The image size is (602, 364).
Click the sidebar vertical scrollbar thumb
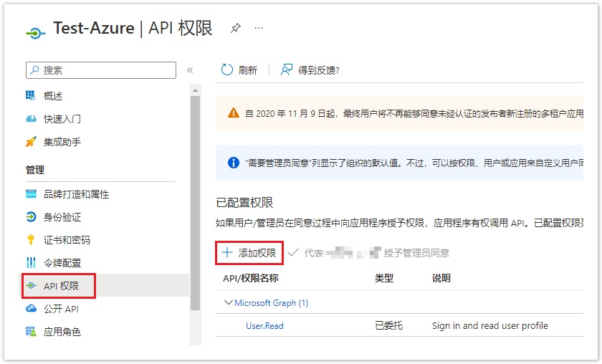click(x=195, y=203)
